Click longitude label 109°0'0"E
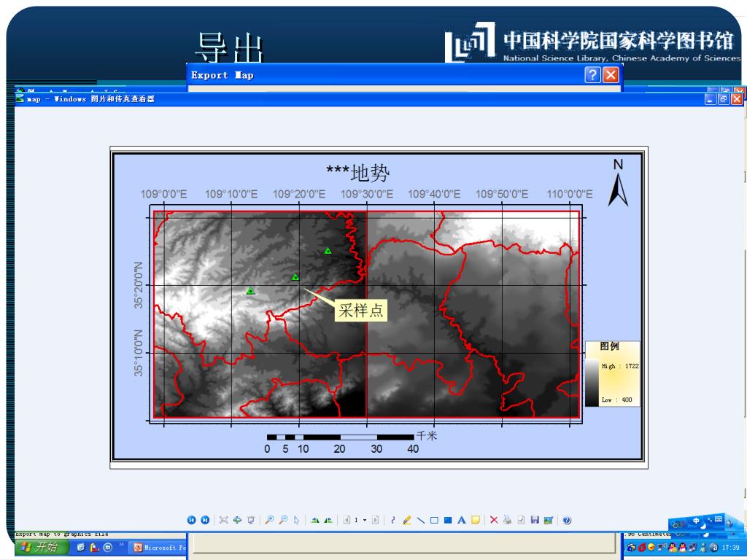The width and height of the screenshot is (747, 560). click(163, 194)
